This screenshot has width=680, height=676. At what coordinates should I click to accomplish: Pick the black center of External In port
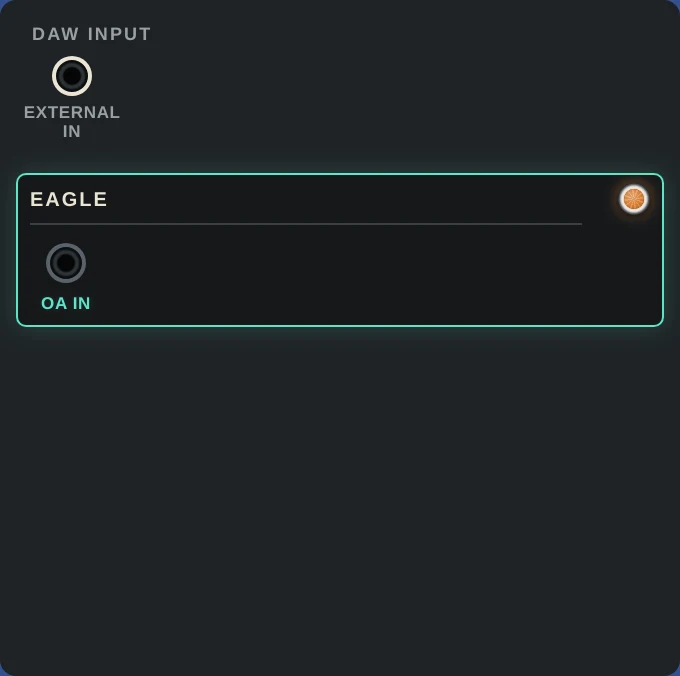pyautogui.click(x=72, y=76)
